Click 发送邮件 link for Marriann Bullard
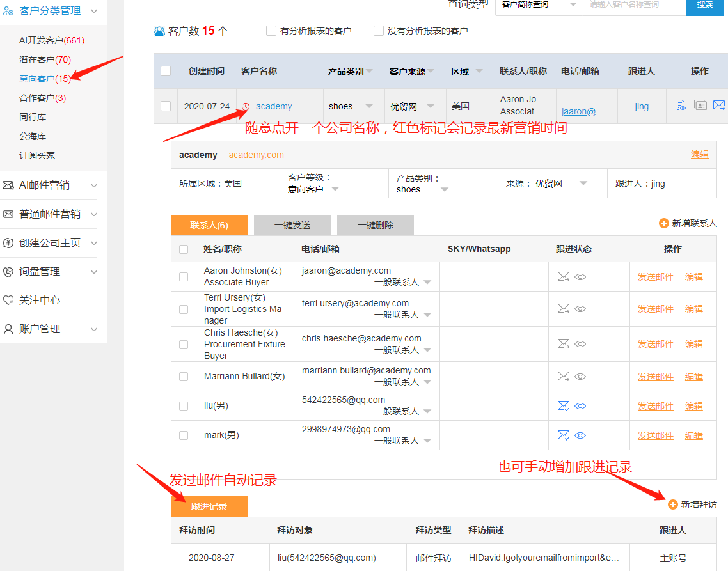728x571 pixels. click(656, 377)
